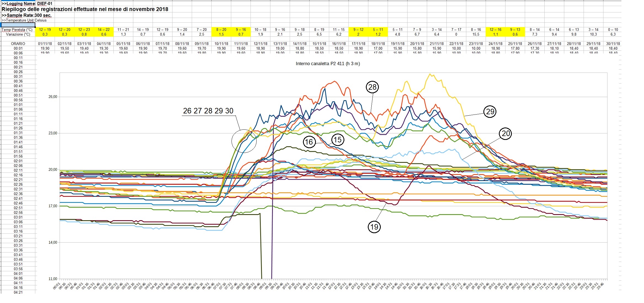Click the Temp Peretola (°C) row label
Viewport: 644px width, 303px height.
click(x=17, y=30)
